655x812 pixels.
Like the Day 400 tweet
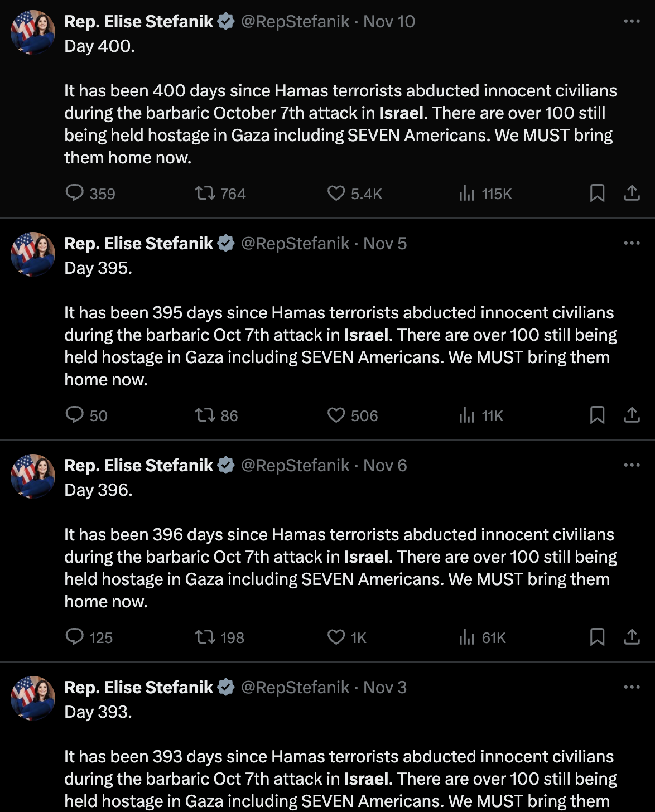coord(336,193)
